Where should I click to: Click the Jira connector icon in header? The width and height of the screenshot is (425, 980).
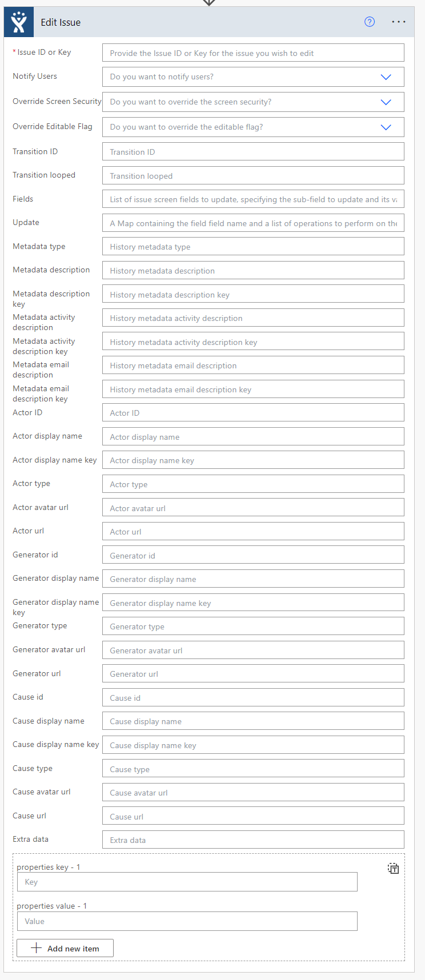point(19,22)
